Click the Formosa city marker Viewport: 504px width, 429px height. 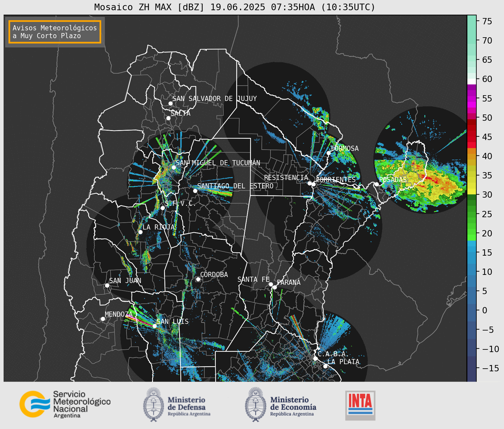tap(328, 153)
